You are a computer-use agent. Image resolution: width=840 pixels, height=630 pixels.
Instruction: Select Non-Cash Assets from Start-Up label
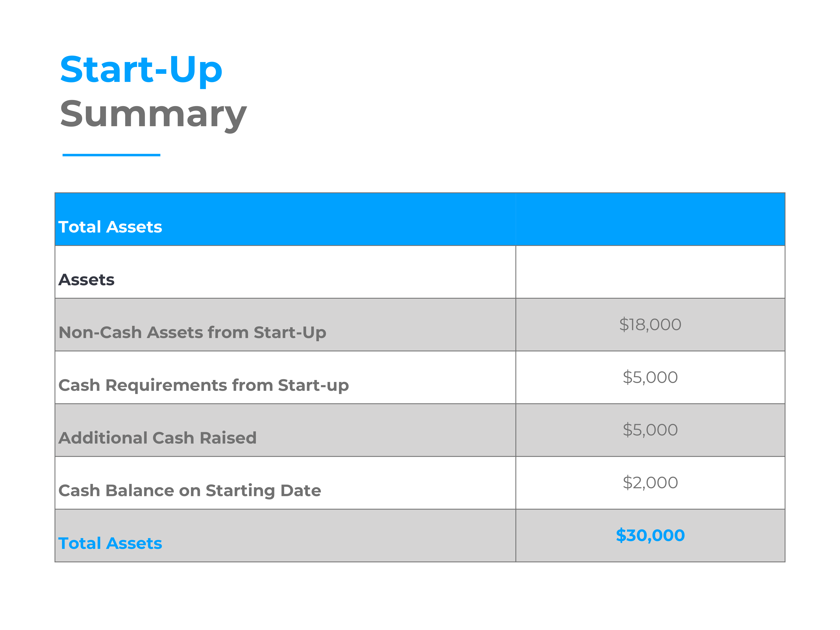click(192, 333)
